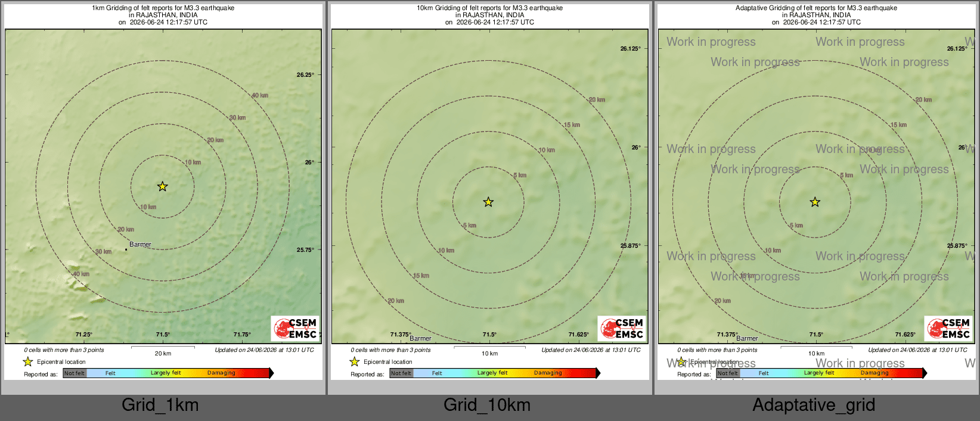
Task: Click the 'Barmer' label on the Adaptative_grid map
Action: 747,338
